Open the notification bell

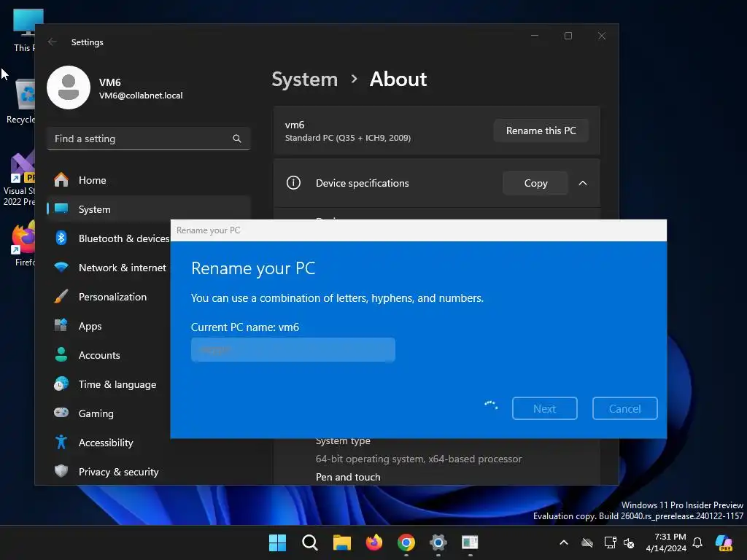click(x=697, y=542)
